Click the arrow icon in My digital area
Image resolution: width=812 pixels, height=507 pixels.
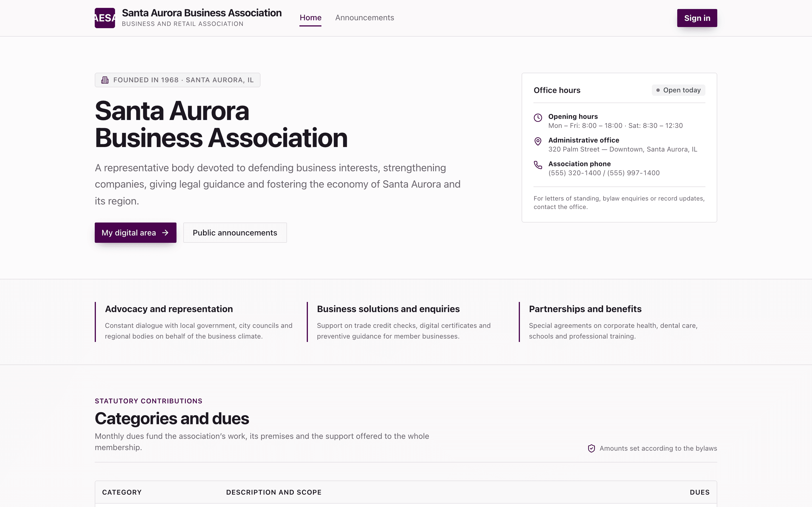point(165,233)
